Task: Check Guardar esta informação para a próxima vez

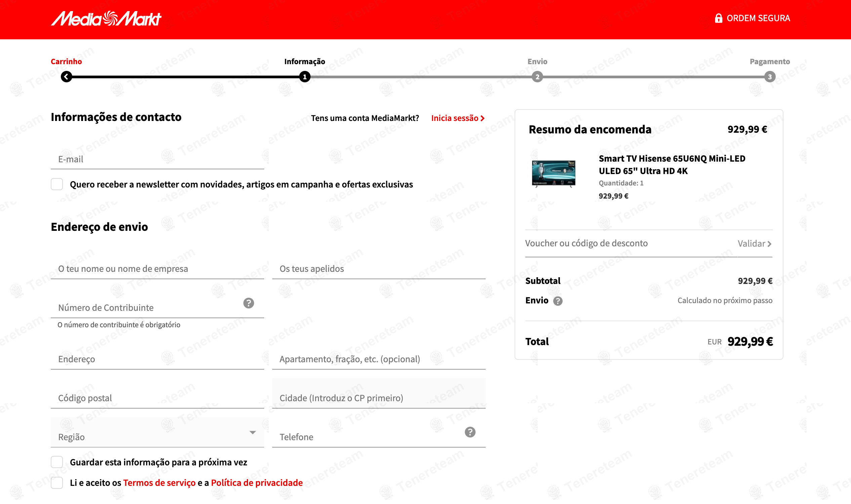Action: 57,462
